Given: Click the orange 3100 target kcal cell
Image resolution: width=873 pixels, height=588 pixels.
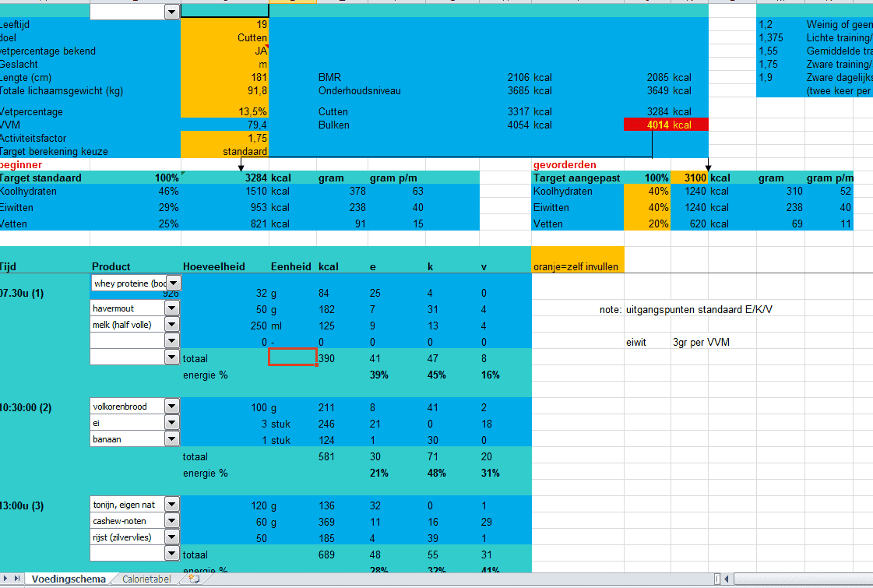Looking at the screenshot, I should pyautogui.click(x=689, y=178).
